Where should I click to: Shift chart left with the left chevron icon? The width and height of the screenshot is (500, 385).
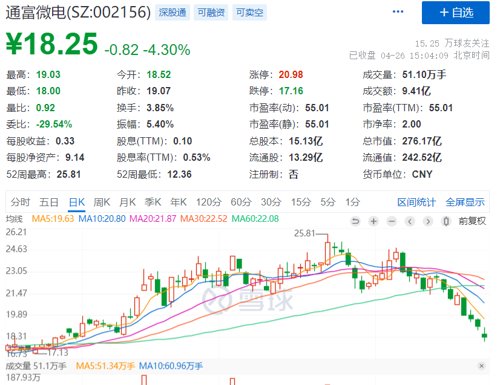click(410, 221)
